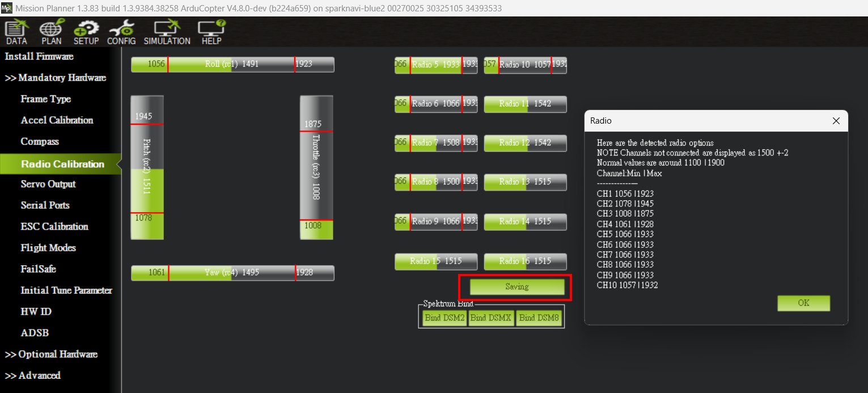Click the 'Normal values are around' note
This screenshot has width=868, height=393.
click(660, 163)
